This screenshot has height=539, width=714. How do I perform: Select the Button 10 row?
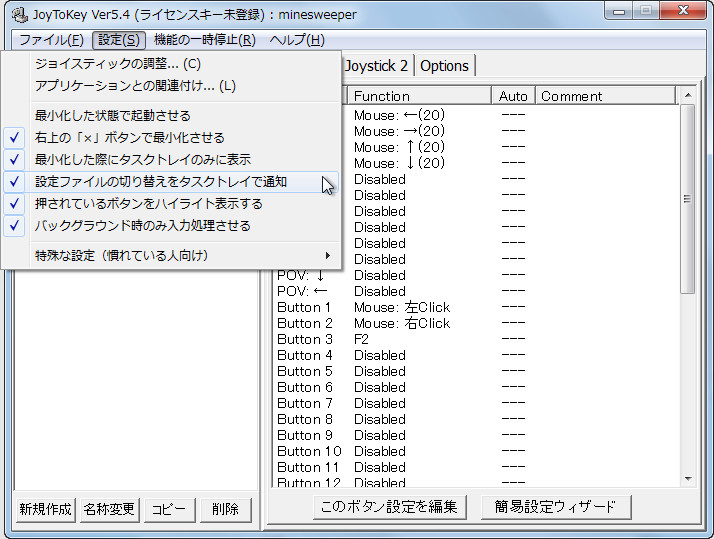tap(476, 451)
